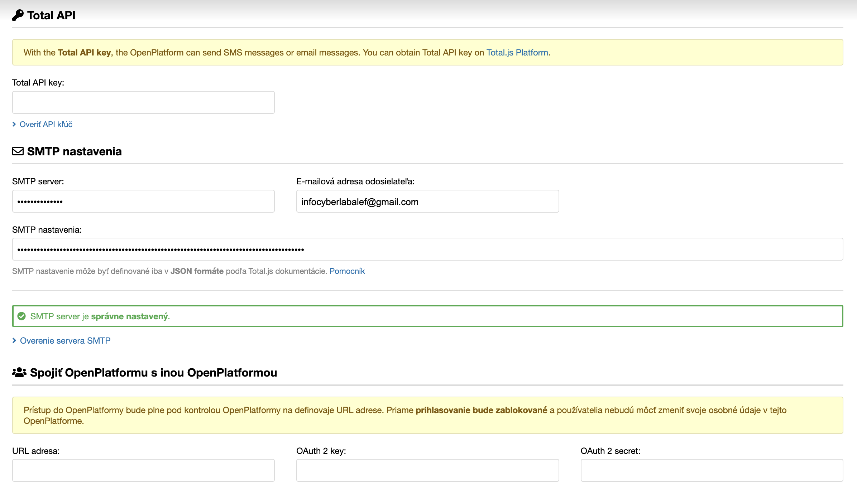Viewport: 857px width, 504px height.
Task: Click into the SMTP server field
Action: click(143, 201)
